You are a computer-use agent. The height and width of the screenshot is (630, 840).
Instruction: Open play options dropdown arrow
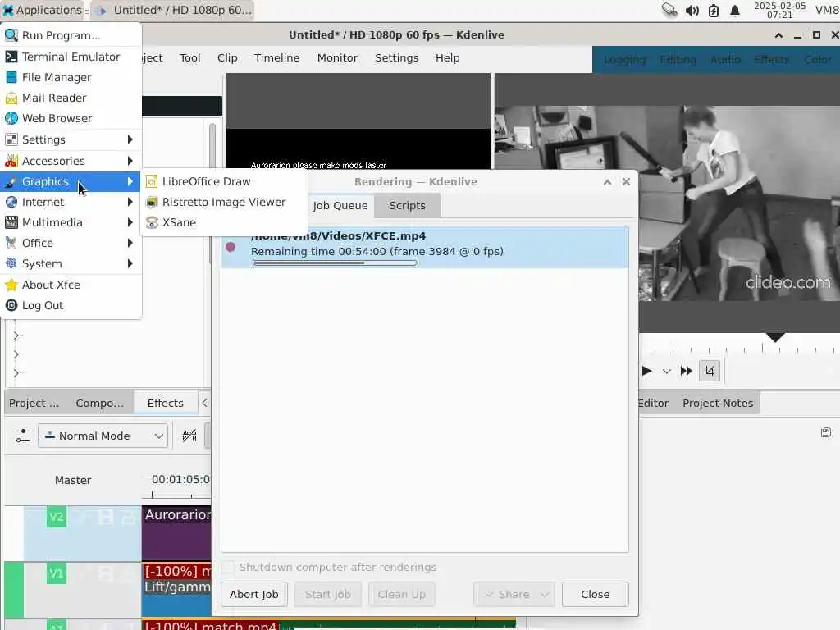point(666,371)
